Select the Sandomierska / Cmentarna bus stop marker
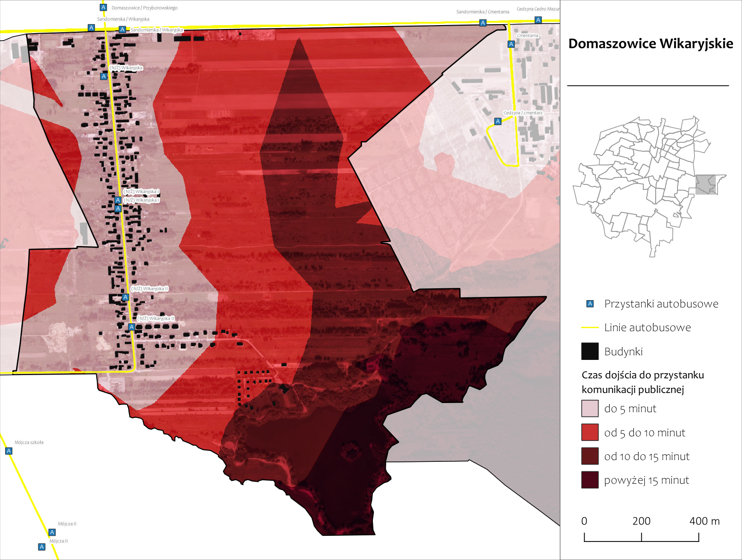The image size is (742, 560). [482, 23]
